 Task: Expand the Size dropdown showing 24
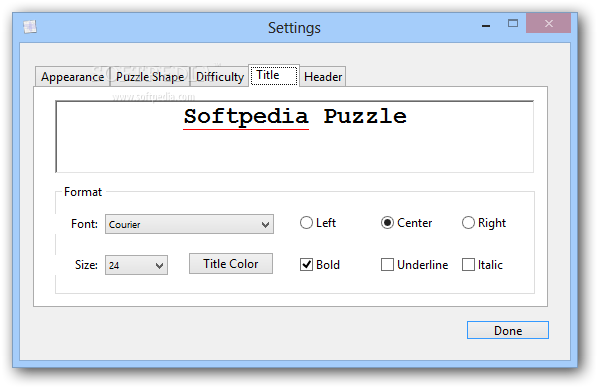pyautogui.click(x=136, y=265)
